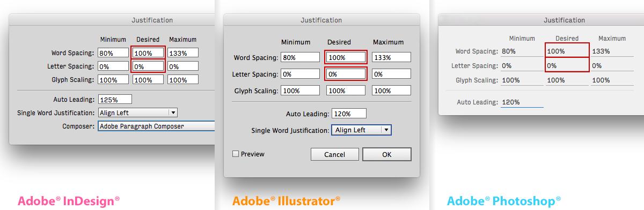Click InDesign Word Spacing Desired field

[x=148, y=52]
